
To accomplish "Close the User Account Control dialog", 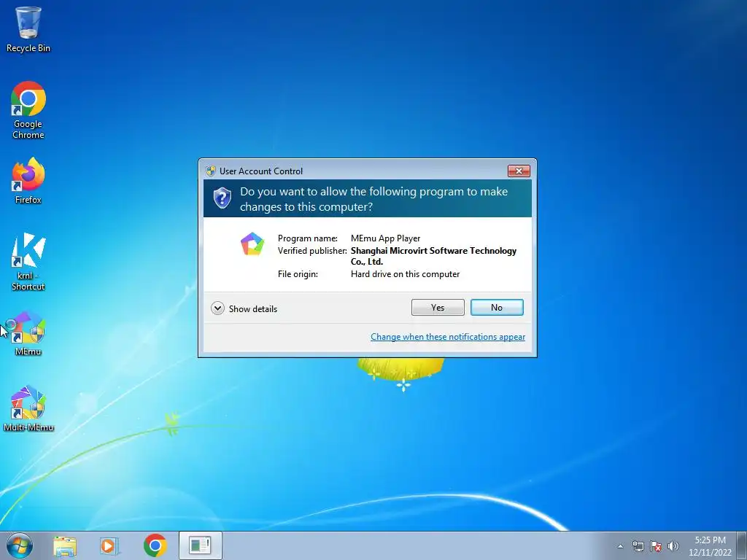I will pyautogui.click(x=519, y=171).
